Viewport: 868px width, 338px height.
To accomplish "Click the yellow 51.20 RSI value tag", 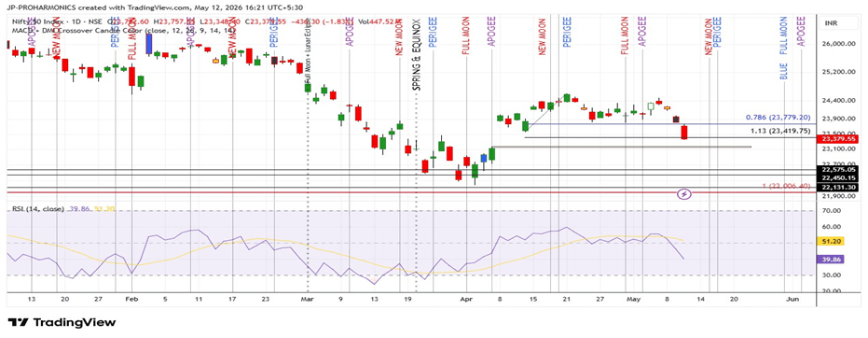I will click(831, 242).
